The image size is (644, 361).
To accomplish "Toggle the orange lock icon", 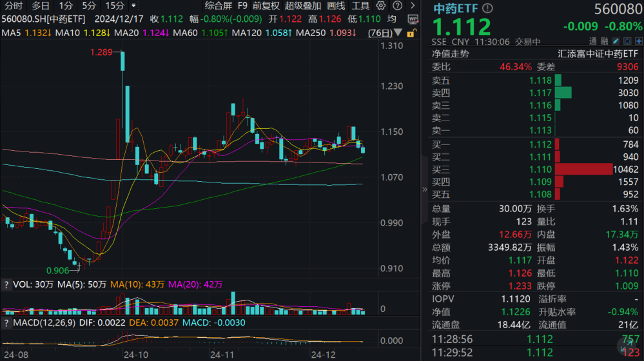I will coord(411,33).
